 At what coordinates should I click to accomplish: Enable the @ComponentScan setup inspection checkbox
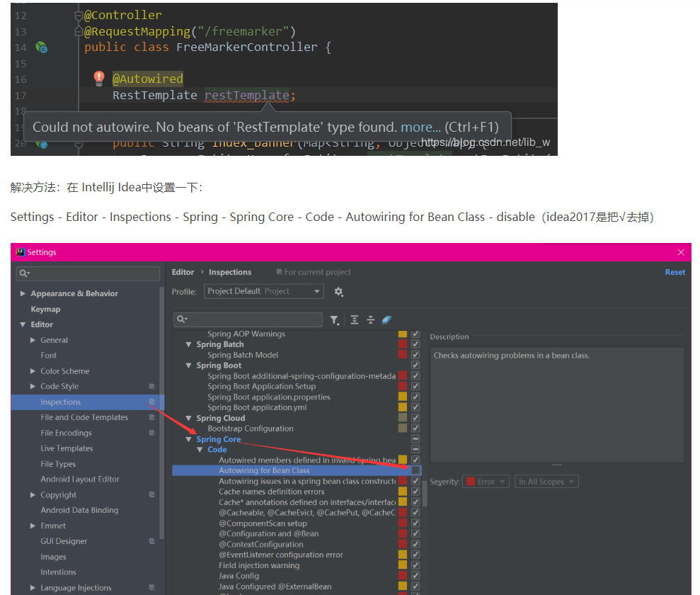point(415,523)
